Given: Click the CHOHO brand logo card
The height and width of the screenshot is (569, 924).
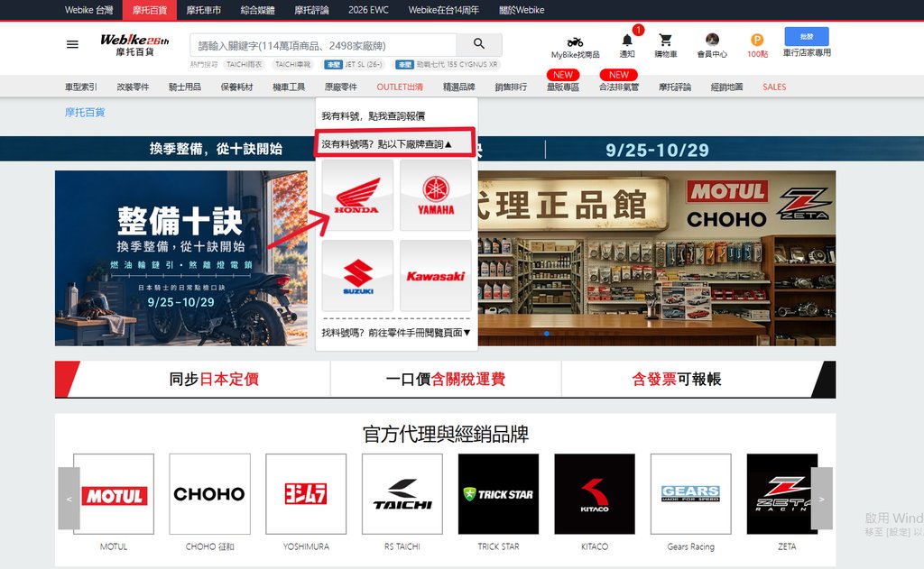Looking at the screenshot, I should (209, 493).
